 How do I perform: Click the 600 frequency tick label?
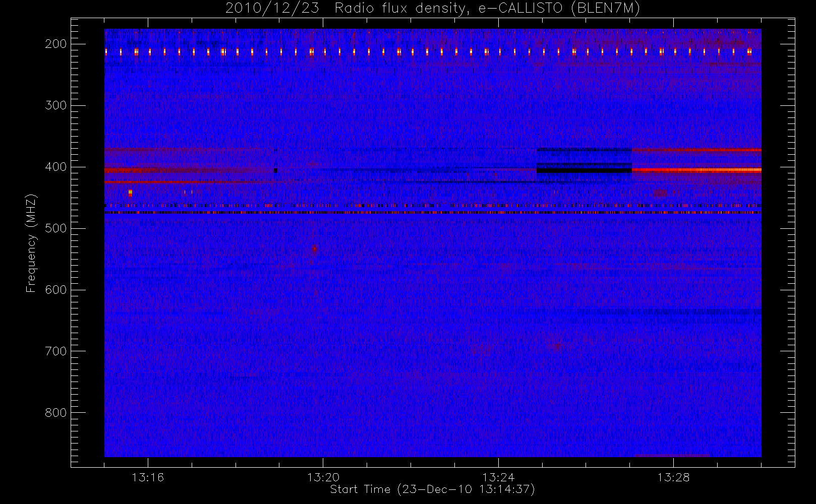pyautogui.click(x=56, y=290)
